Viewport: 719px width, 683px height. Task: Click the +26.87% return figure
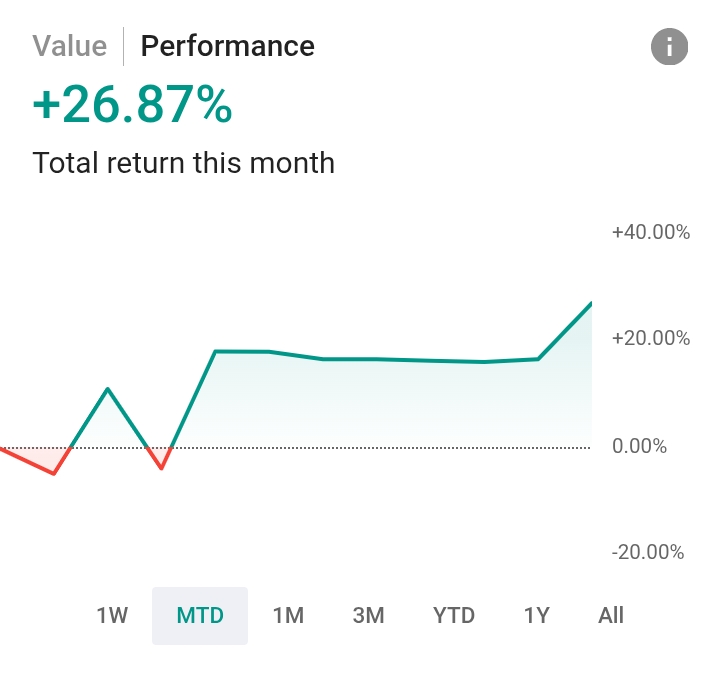pos(132,106)
